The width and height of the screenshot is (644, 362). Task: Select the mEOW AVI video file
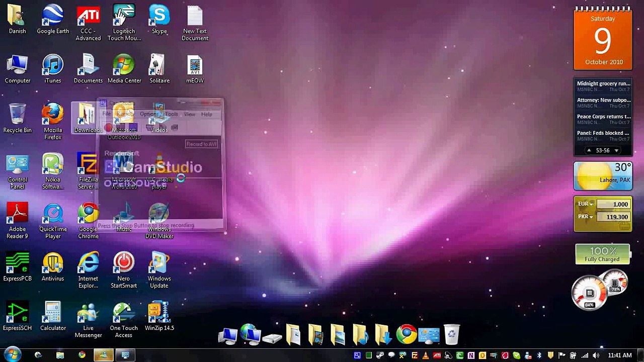[x=195, y=69]
